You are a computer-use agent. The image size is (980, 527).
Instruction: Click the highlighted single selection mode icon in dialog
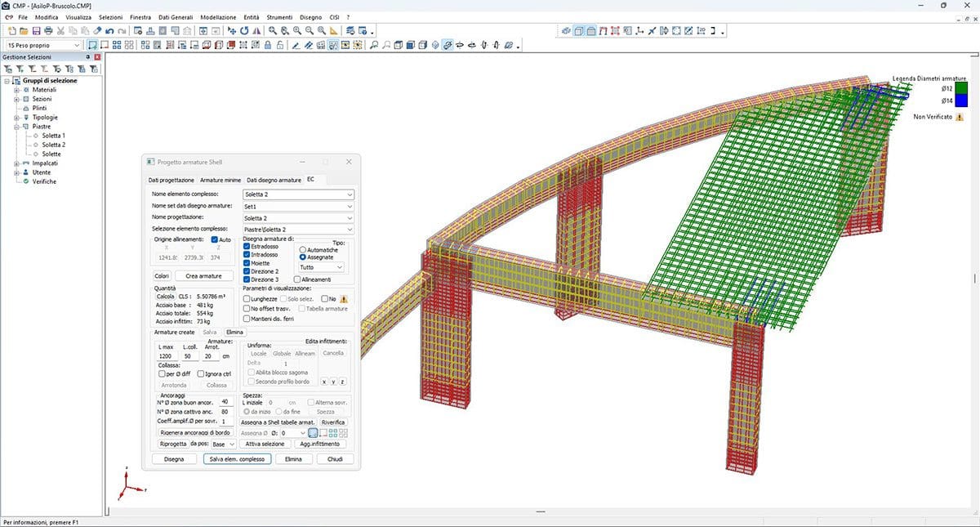(x=314, y=432)
